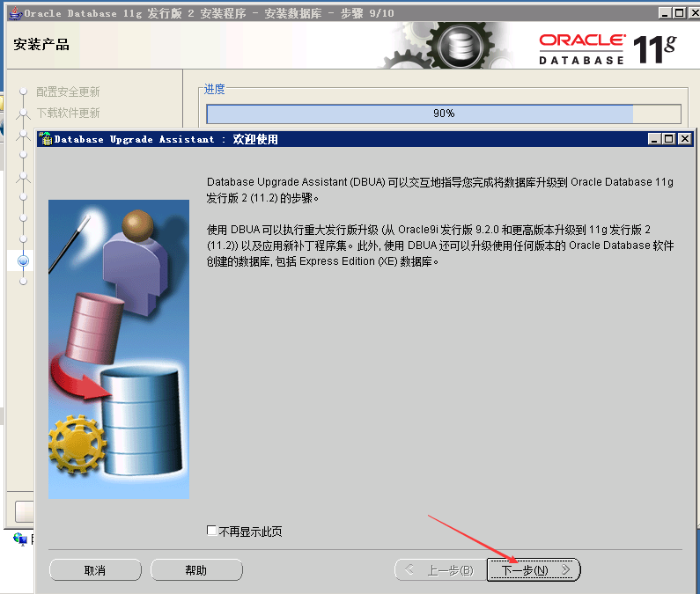This screenshot has height=594, width=700.
Task: Click the last step marker in installer sidebar
Action: (x=23, y=282)
